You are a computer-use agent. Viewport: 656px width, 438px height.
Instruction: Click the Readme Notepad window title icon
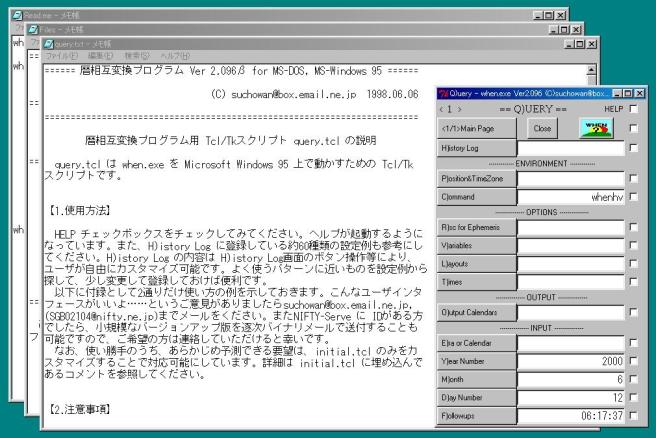click(17, 15)
